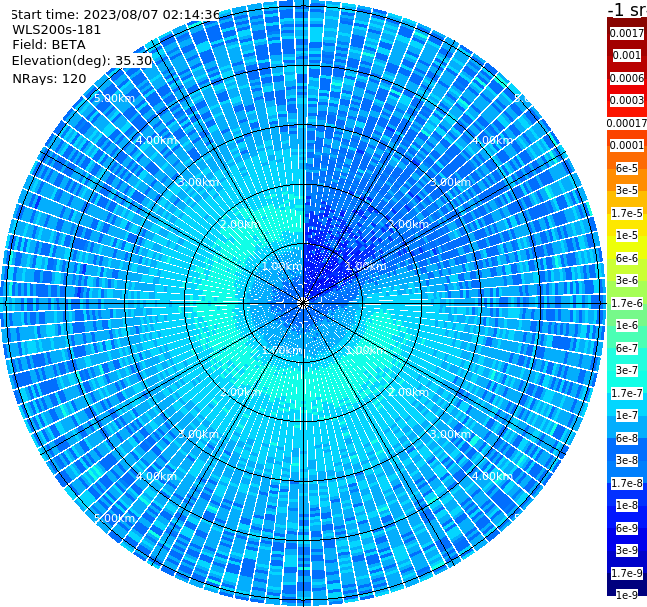Click the 3e-7 colorbar label
Screen dimensions: 647x607
(x=627, y=370)
